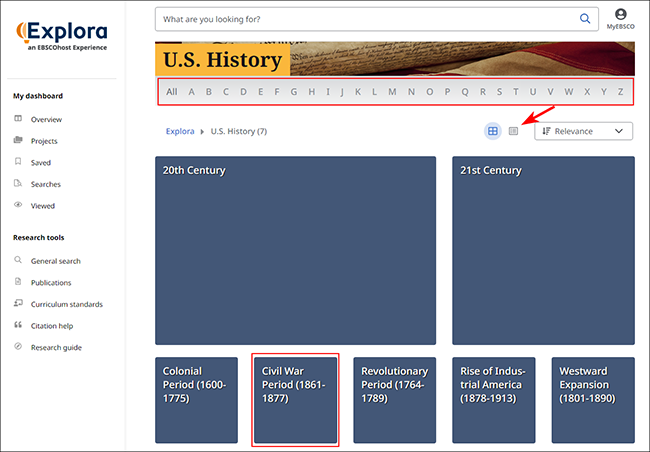Filter topics by letter W
The image size is (650, 452).
(569, 92)
